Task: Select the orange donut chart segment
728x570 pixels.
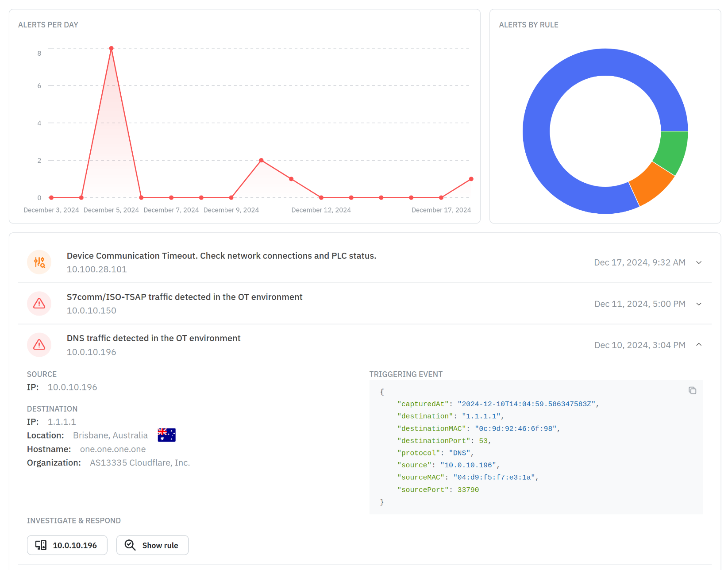Action: (x=651, y=185)
